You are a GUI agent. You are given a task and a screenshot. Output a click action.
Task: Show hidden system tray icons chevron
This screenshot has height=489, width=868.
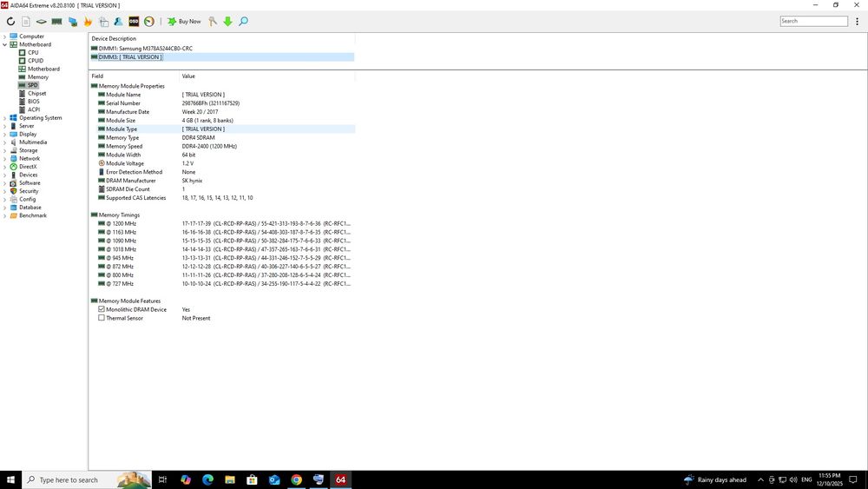pyautogui.click(x=760, y=479)
